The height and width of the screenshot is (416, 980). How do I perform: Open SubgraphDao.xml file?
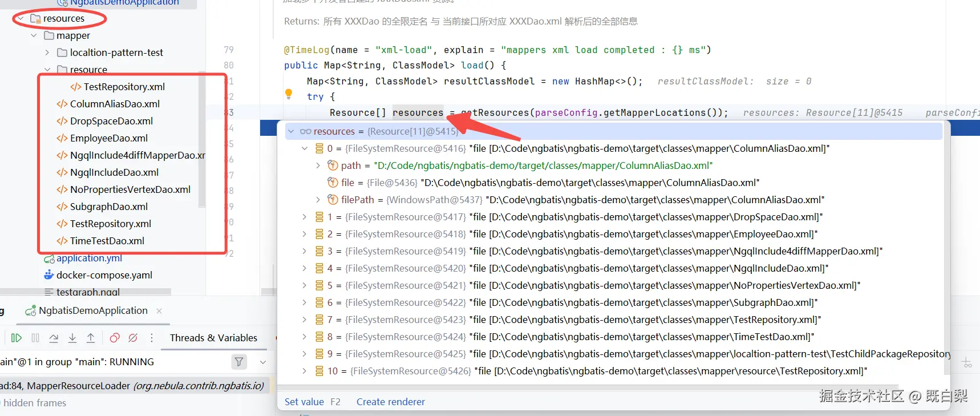pyautogui.click(x=109, y=207)
